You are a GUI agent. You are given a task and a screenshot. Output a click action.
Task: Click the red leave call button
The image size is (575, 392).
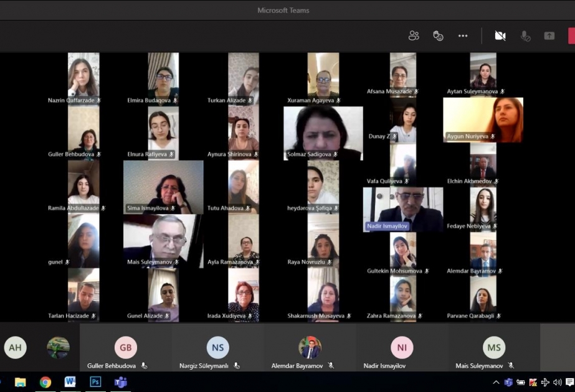click(571, 35)
